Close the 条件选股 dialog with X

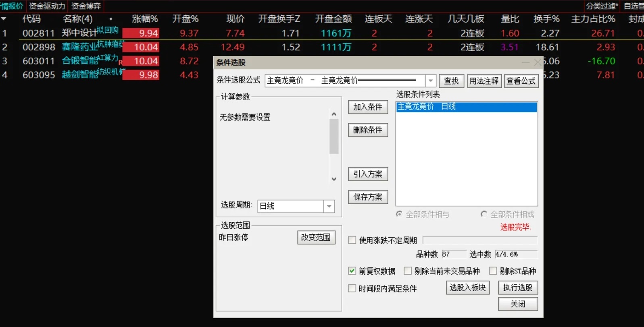click(538, 62)
